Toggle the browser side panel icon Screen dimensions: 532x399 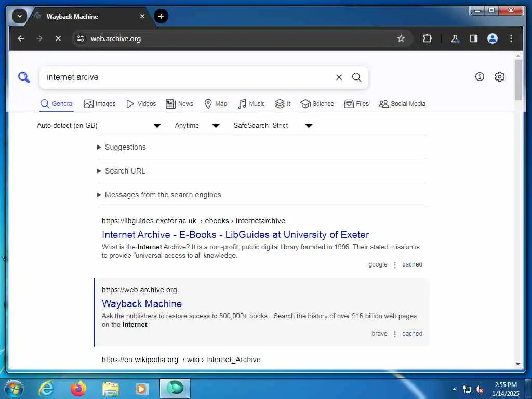[474, 38]
